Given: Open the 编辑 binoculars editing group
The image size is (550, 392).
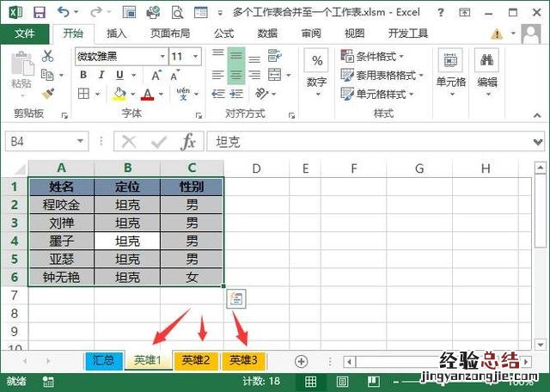Looking at the screenshot, I should pyautogui.click(x=487, y=70).
